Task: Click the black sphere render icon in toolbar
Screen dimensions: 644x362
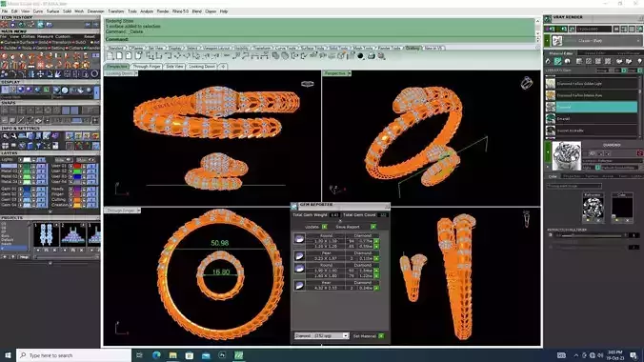Action: click(x=361, y=56)
